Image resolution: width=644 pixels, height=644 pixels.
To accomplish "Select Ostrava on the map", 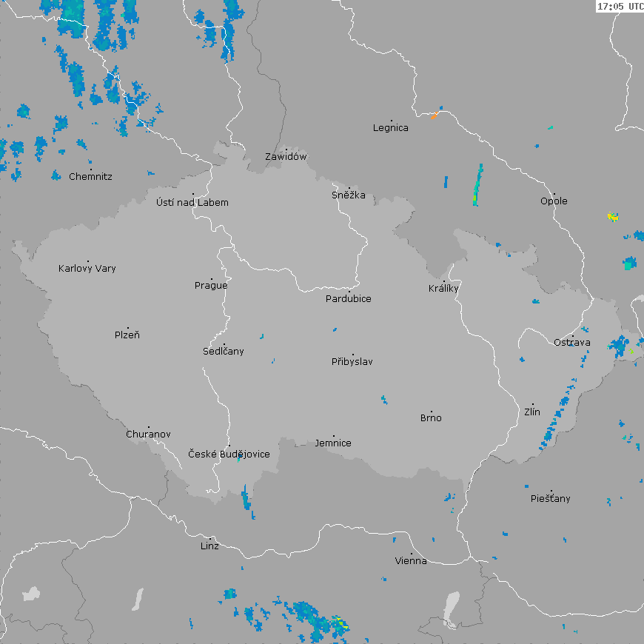I will pyautogui.click(x=572, y=343).
